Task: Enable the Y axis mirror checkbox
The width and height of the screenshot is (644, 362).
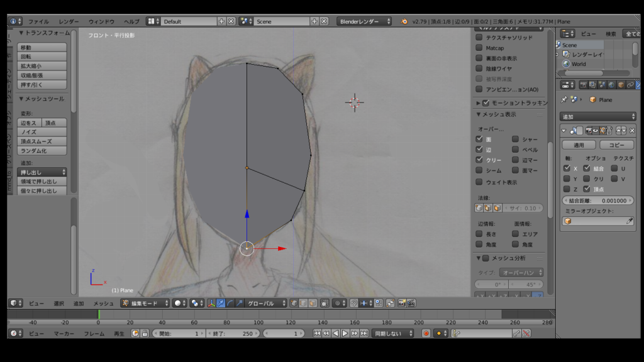Action: coord(567,178)
